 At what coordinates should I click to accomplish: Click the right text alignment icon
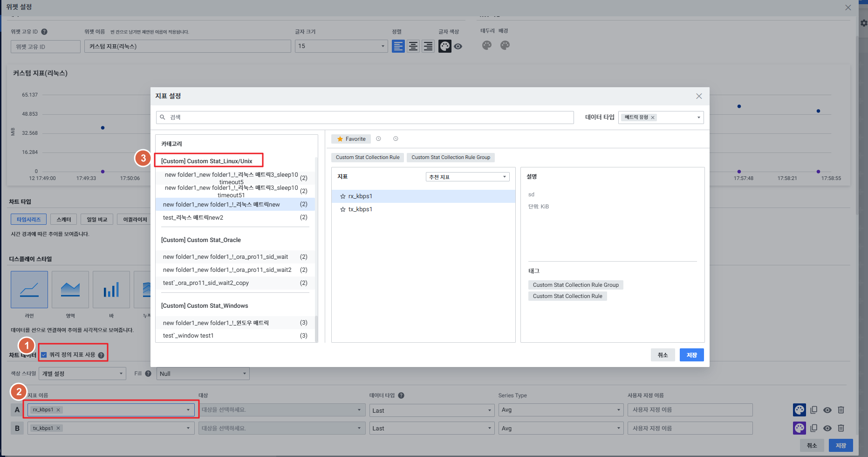pyautogui.click(x=428, y=46)
